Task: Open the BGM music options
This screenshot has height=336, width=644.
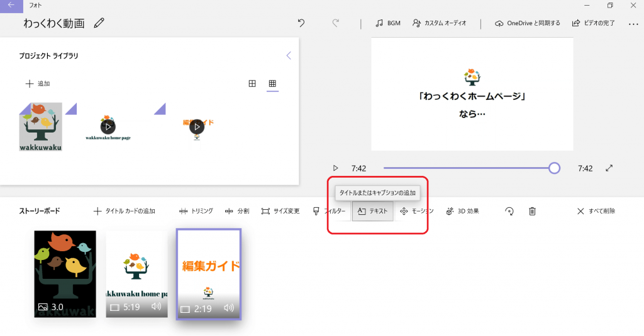Action: [387, 23]
